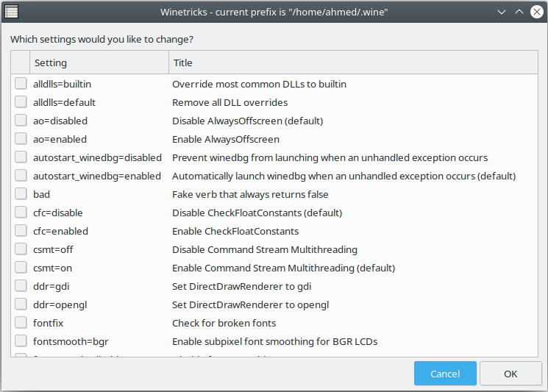Screen dimensions: 548x392
Task: Maximize the Winetricks window
Action: coord(519,12)
